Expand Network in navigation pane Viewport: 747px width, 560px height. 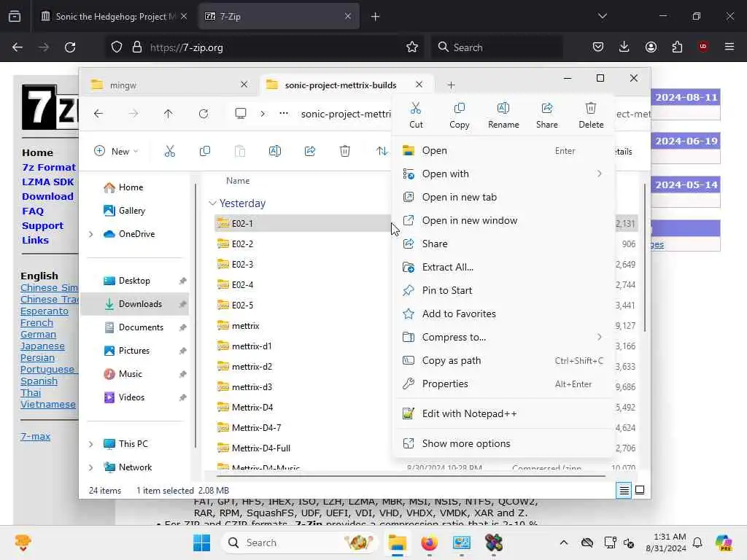pyautogui.click(x=90, y=467)
